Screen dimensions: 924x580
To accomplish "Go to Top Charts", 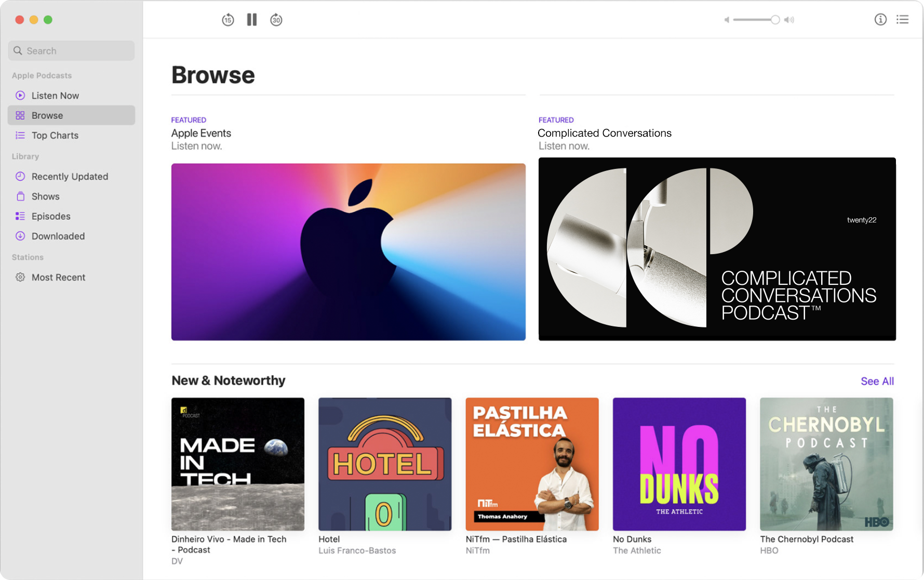I will click(71, 135).
